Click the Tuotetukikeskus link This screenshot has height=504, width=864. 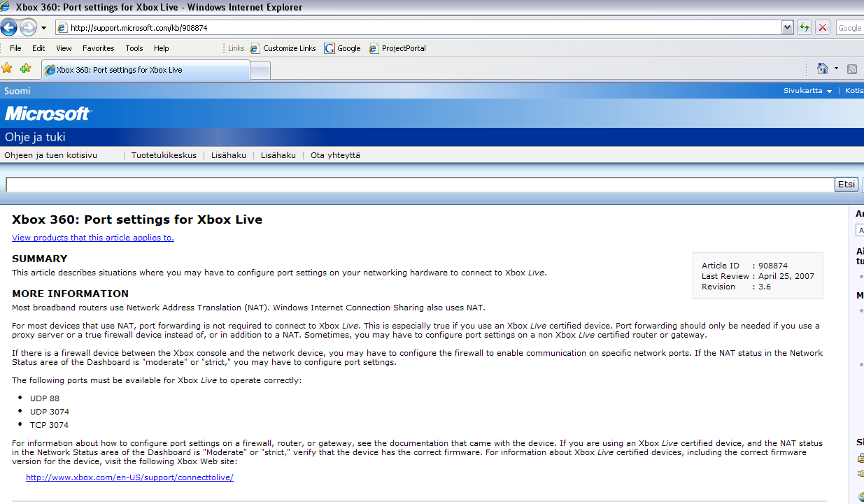164,155
